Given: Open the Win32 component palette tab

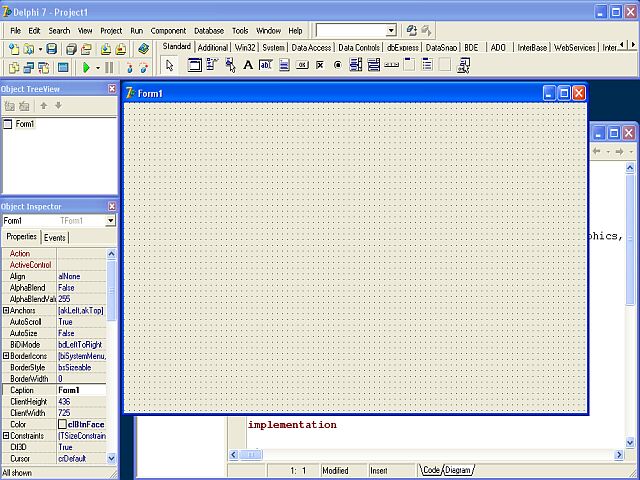Looking at the screenshot, I should [x=245, y=47].
